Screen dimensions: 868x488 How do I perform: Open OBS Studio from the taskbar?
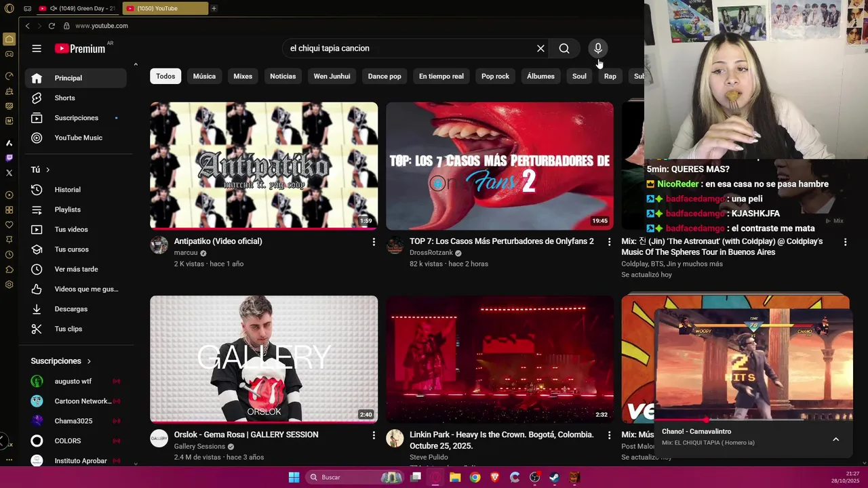click(534, 477)
